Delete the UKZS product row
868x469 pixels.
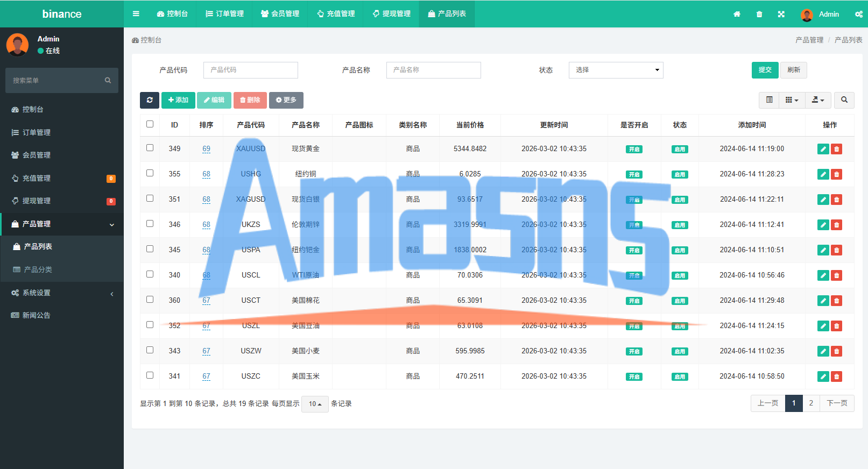point(837,225)
